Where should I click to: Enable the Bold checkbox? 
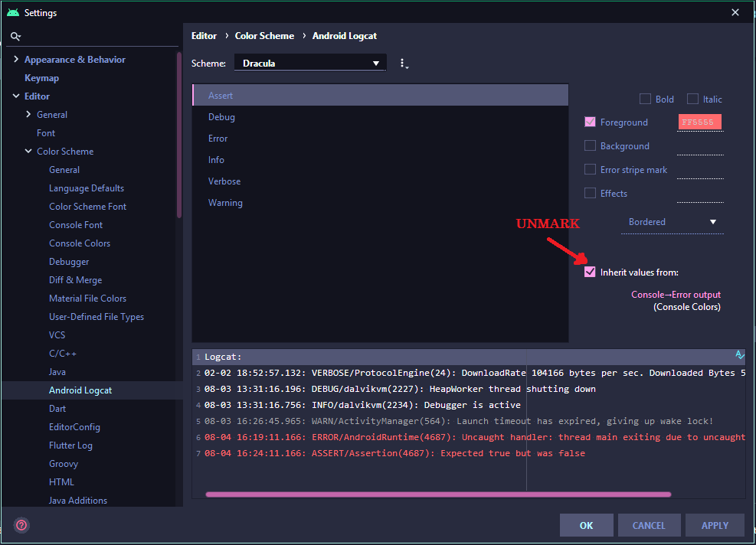[645, 99]
